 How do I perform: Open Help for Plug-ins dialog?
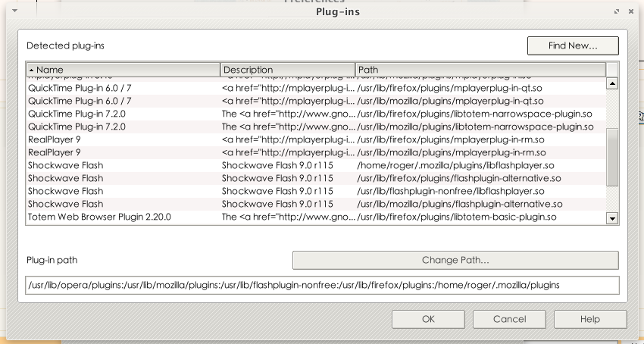pyautogui.click(x=590, y=319)
